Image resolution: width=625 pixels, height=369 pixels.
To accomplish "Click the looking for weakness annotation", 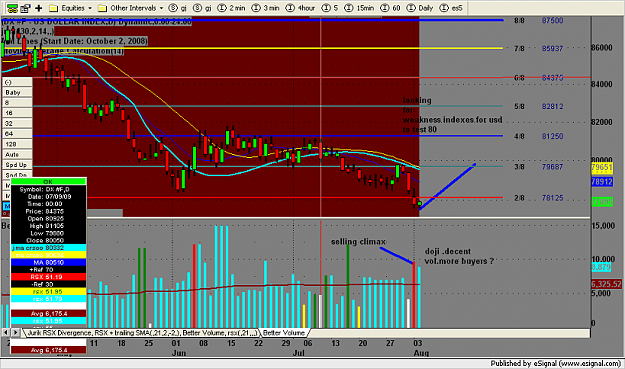I will 452,115.
